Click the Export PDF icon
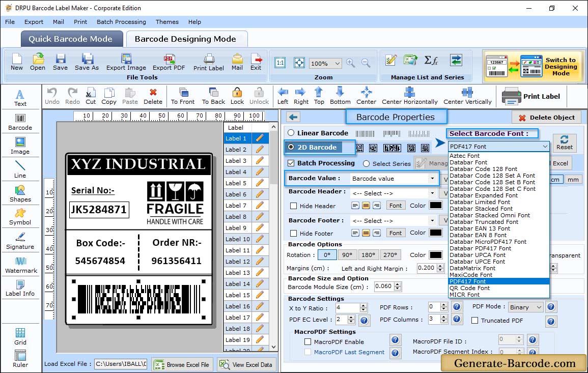The width and height of the screenshot is (588, 373). point(169,62)
